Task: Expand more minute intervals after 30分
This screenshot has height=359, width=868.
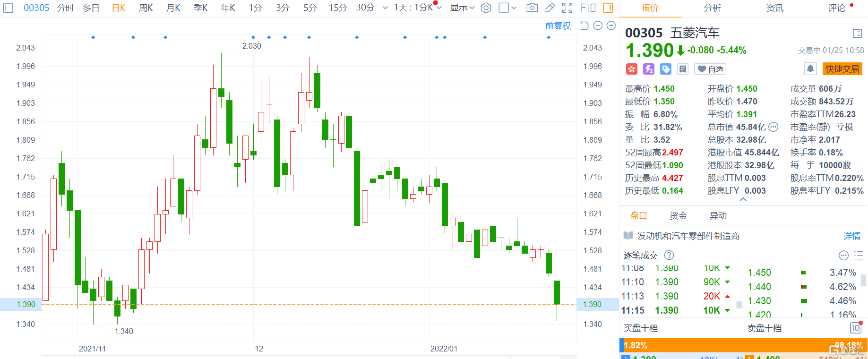Action: coord(385,8)
